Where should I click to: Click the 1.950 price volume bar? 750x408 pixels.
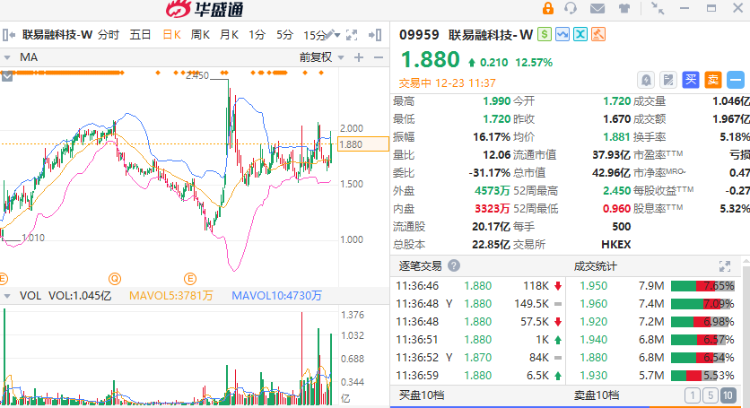point(703,286)
